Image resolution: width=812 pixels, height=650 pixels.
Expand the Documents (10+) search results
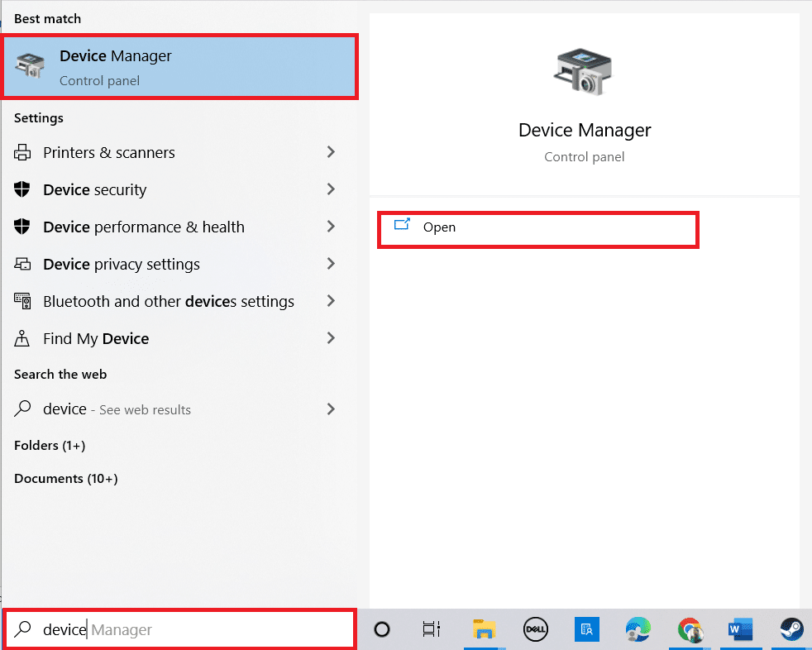[64, 478]
